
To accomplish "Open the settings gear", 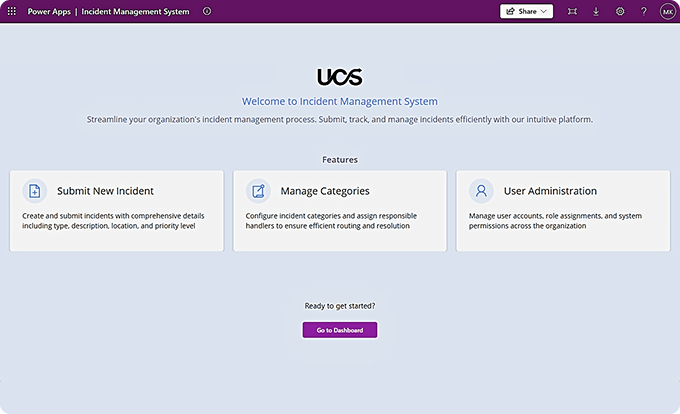I will pos(620,11).
